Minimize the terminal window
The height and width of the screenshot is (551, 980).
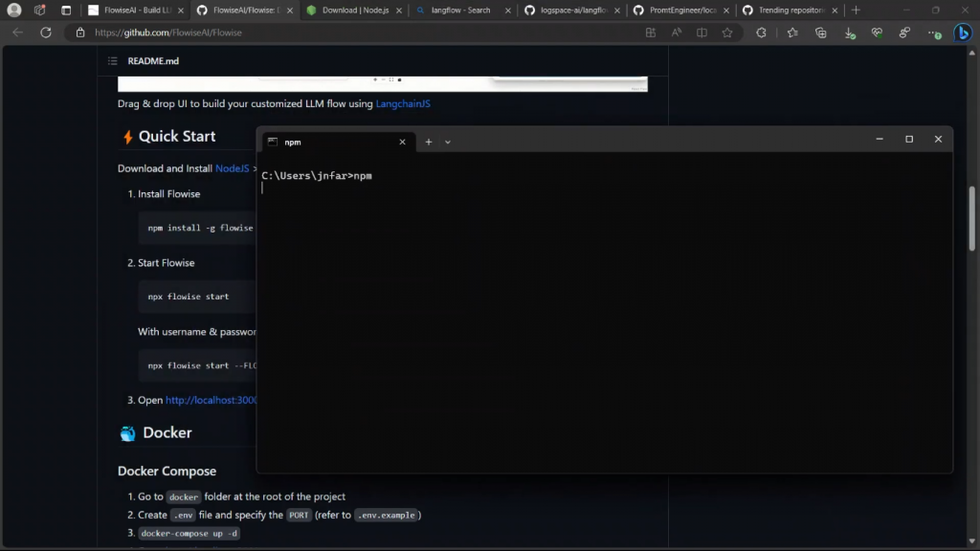[x=880, y=139]
